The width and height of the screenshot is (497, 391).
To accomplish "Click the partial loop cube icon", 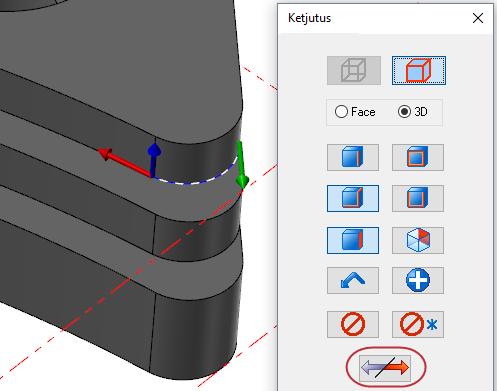I will click(x=418, y=198).
